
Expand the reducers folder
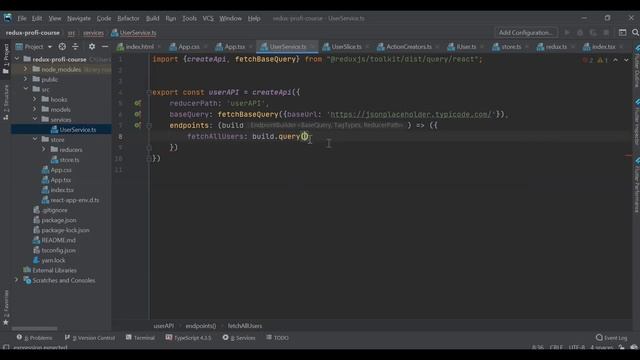tap(44, 149)
